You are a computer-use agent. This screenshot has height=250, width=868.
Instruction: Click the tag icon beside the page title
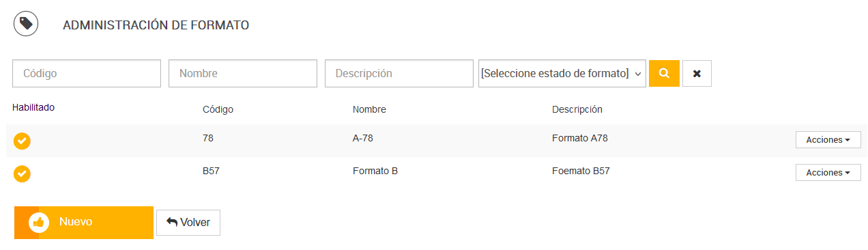tap(26, 24)
